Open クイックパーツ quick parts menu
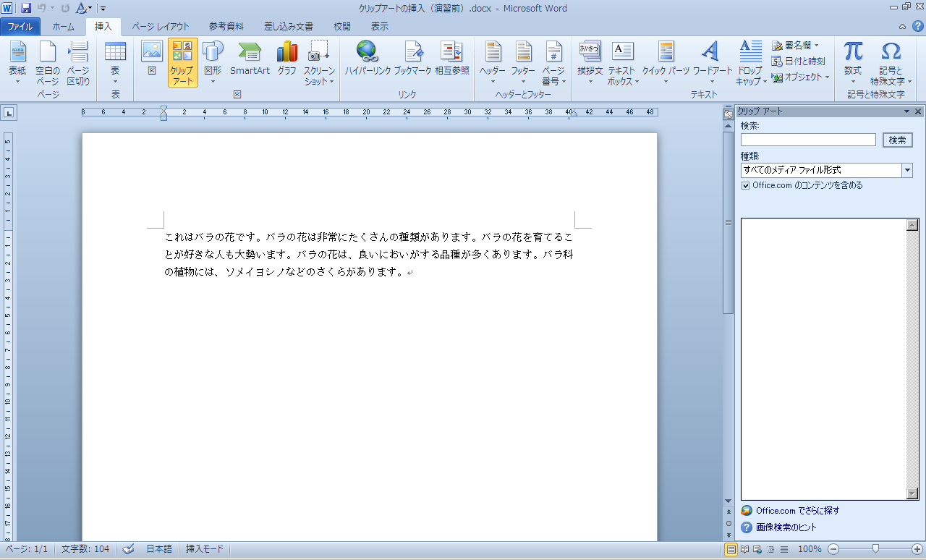Viewport: 926px width, 560px height. pos(666,62)
